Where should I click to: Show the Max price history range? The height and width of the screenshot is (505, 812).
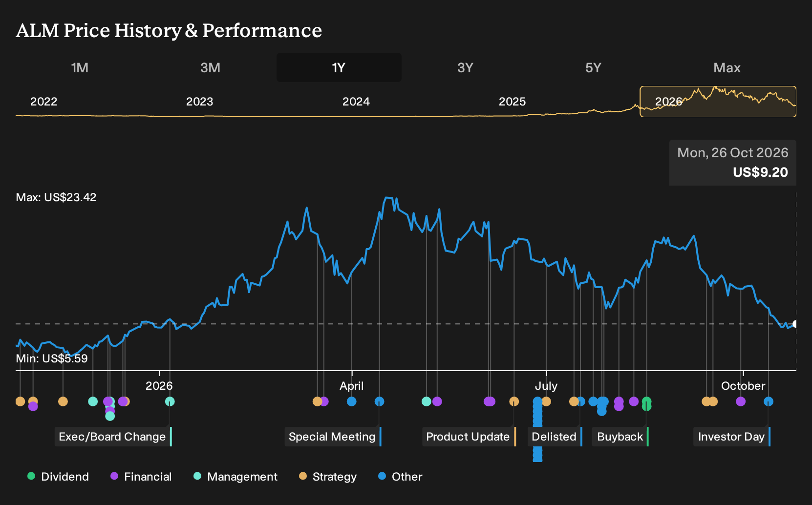click(x=727, y=67)
